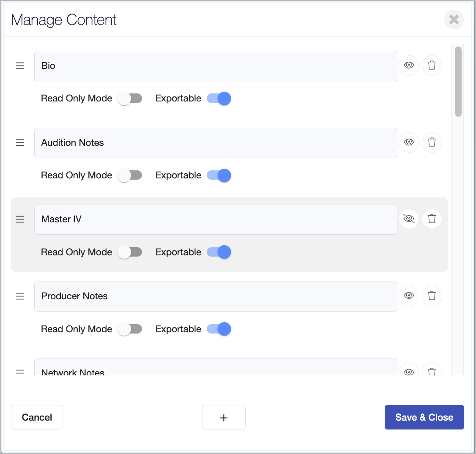Turn on Read Only Mode for Master IV
The image size is (476, 454).
pos(130,252)
